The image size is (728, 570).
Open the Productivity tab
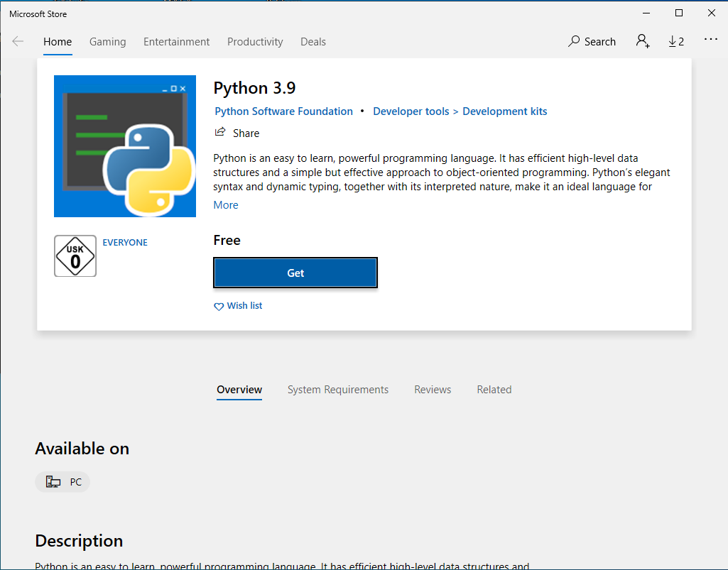click(x=255, y=42)
